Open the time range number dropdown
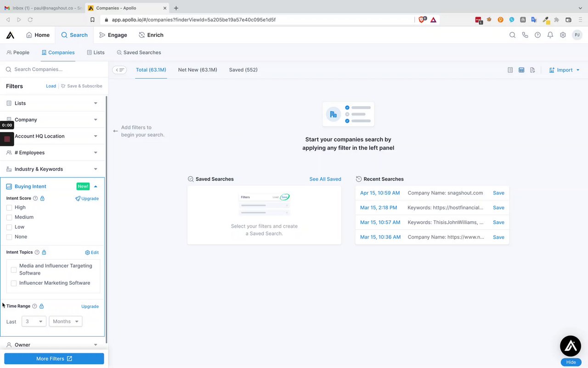 click(34, 322)
